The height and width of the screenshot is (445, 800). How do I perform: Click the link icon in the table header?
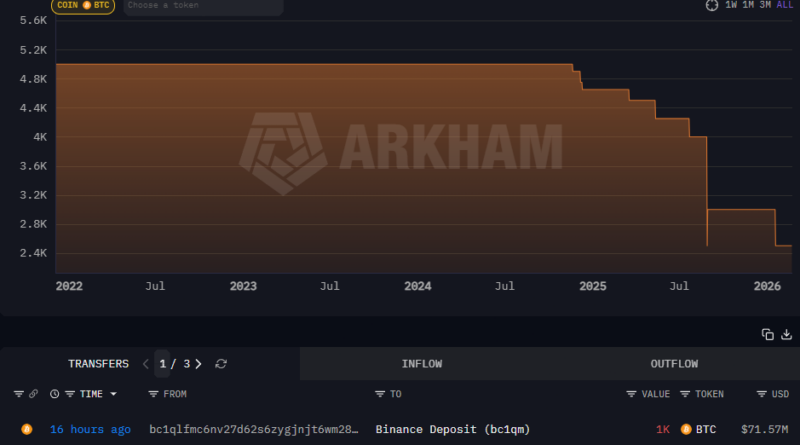34,394
